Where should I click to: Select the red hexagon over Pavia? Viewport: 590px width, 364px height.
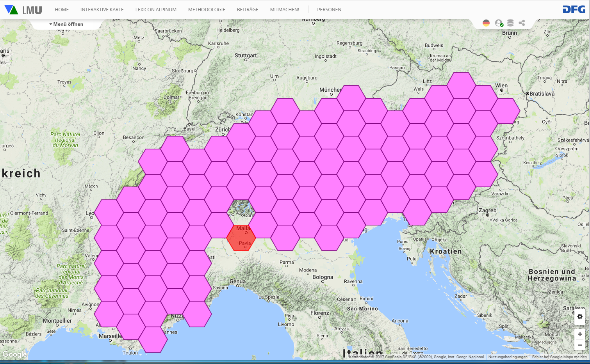tap(241, 238)
